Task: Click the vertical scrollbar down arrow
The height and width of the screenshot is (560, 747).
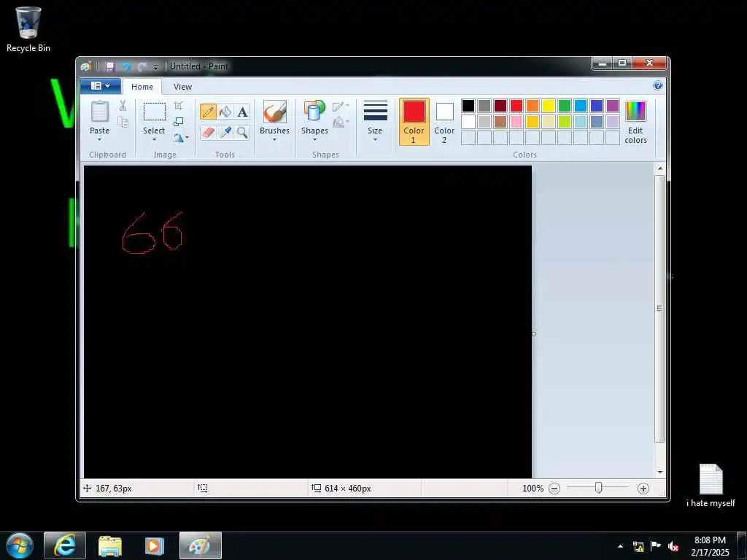Action: tap(659, 472)
